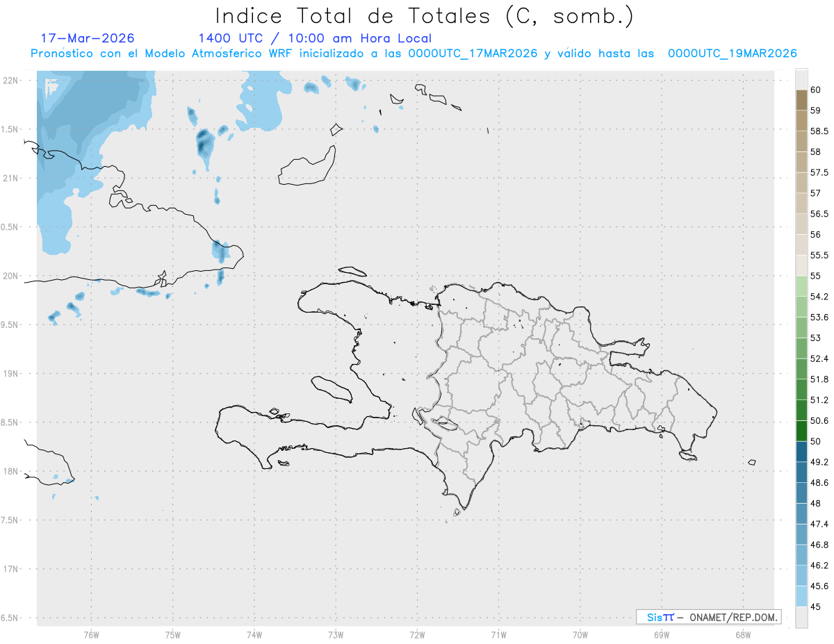Click the colorbar value '53.6'
The image size is (834, 644).
(x=819, y=317)
